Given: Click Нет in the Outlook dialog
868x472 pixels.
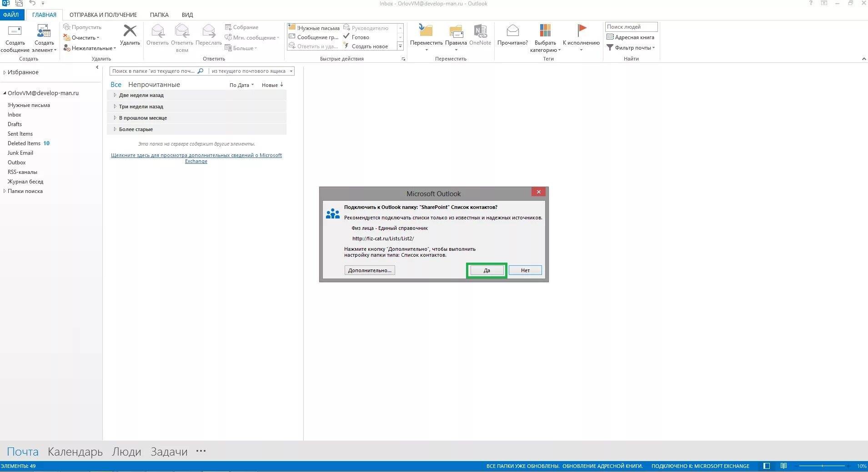Looking at the screenshot, I should [525, 270].
